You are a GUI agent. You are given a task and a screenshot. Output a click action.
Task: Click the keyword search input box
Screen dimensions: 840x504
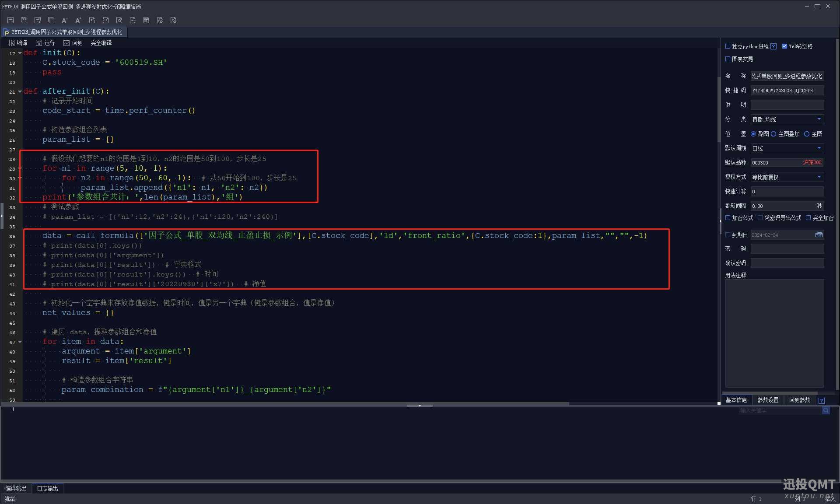(x=780, y=410)
